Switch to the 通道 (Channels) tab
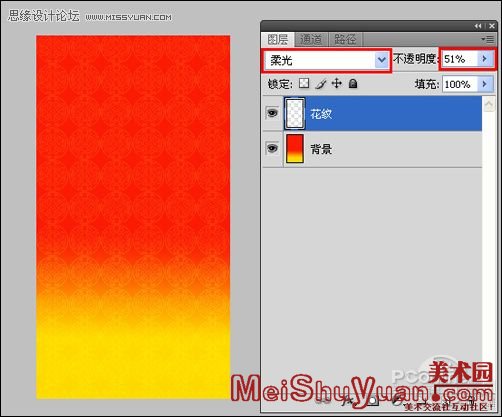This screenshot has width=502, height=417. click(311, 40)
